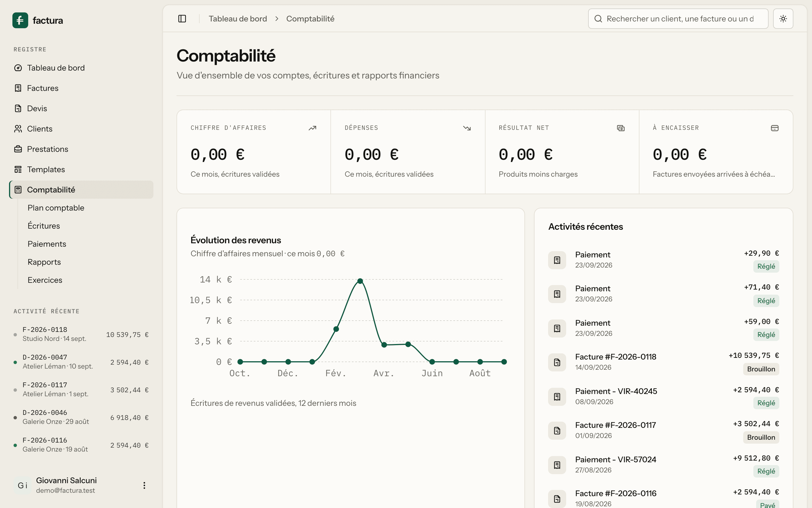Open recent quote D-2026-0046 Galerie Onze

81,417
